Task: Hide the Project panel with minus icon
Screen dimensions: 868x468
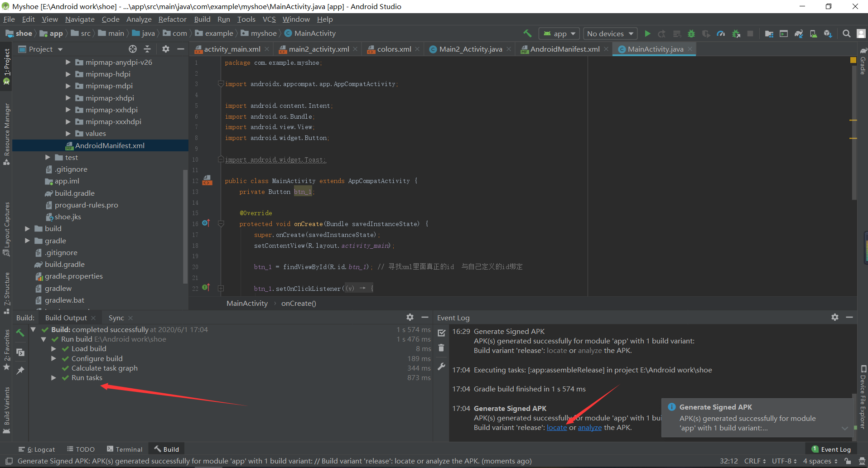Action: coord(180,49)
